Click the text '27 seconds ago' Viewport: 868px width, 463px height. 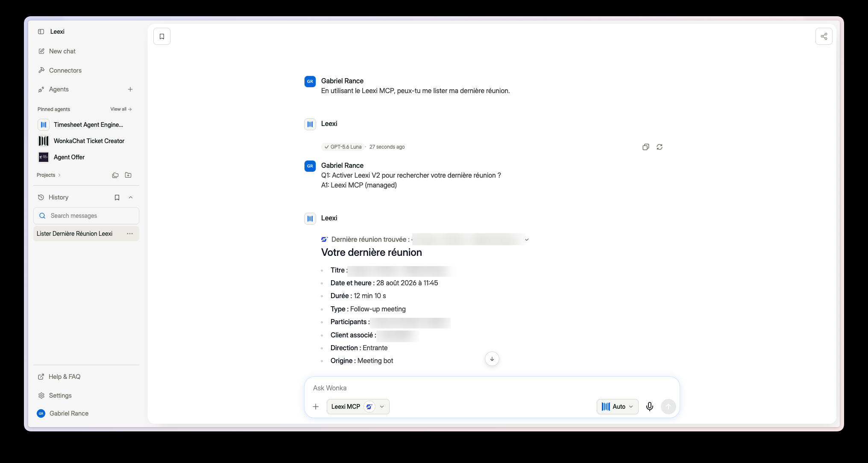(387, 147)
